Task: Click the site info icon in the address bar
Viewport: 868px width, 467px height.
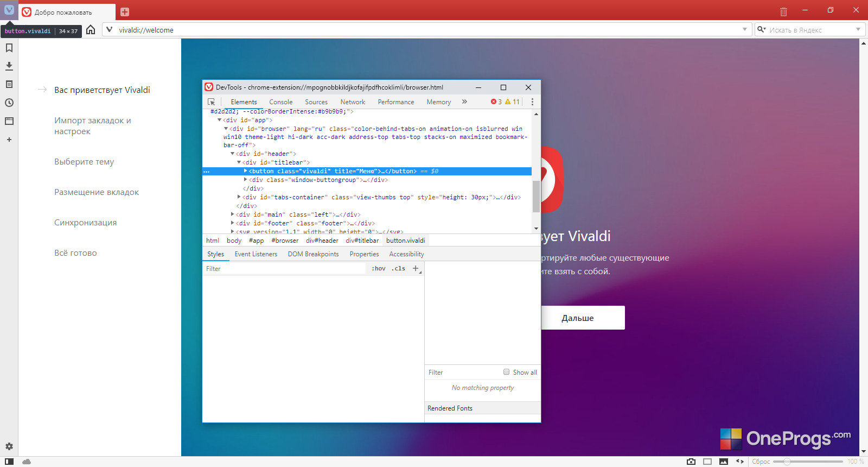Action: tap(110, 30)
